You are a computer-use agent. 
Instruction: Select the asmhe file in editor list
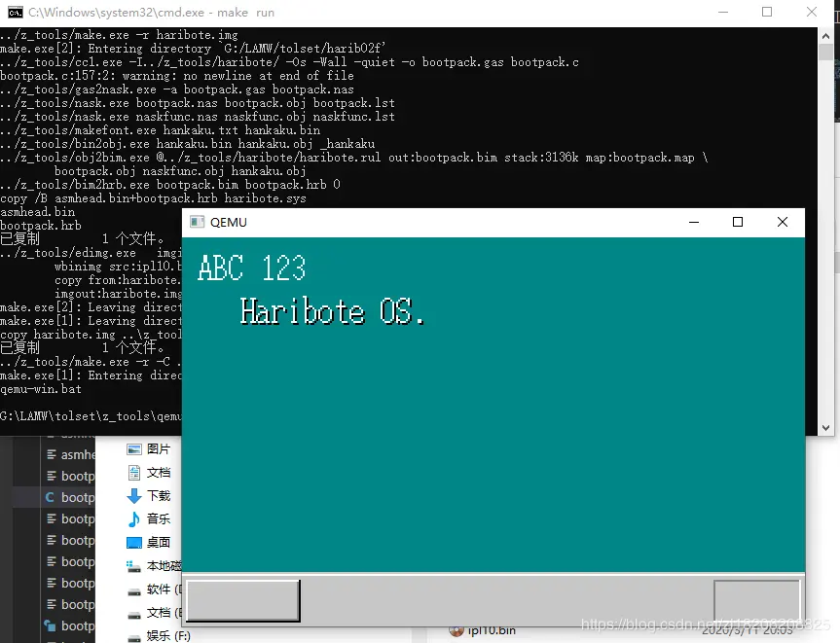(70, 454)
